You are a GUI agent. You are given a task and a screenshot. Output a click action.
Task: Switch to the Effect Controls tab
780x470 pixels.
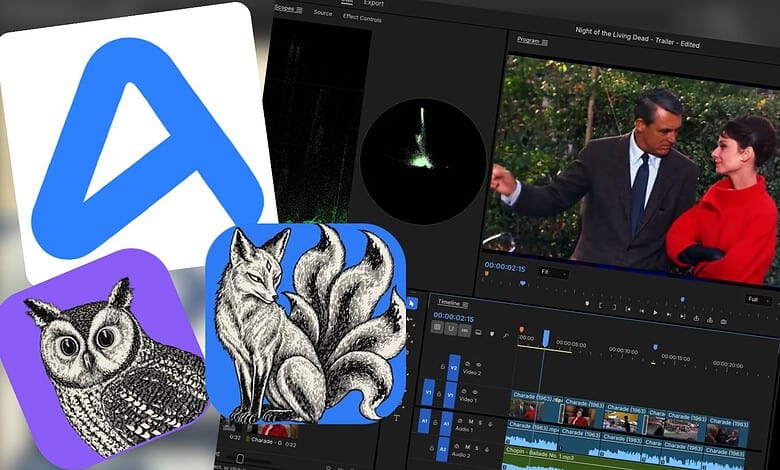tap(362, 17)
